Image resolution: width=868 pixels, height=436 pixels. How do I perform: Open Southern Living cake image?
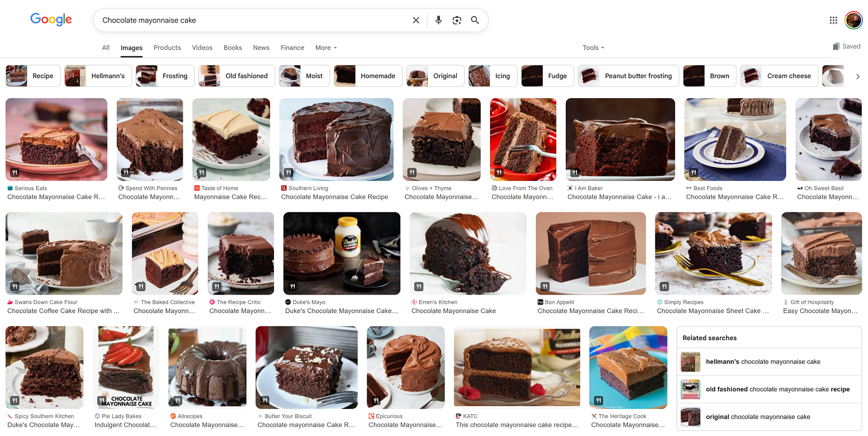(336, 140)
